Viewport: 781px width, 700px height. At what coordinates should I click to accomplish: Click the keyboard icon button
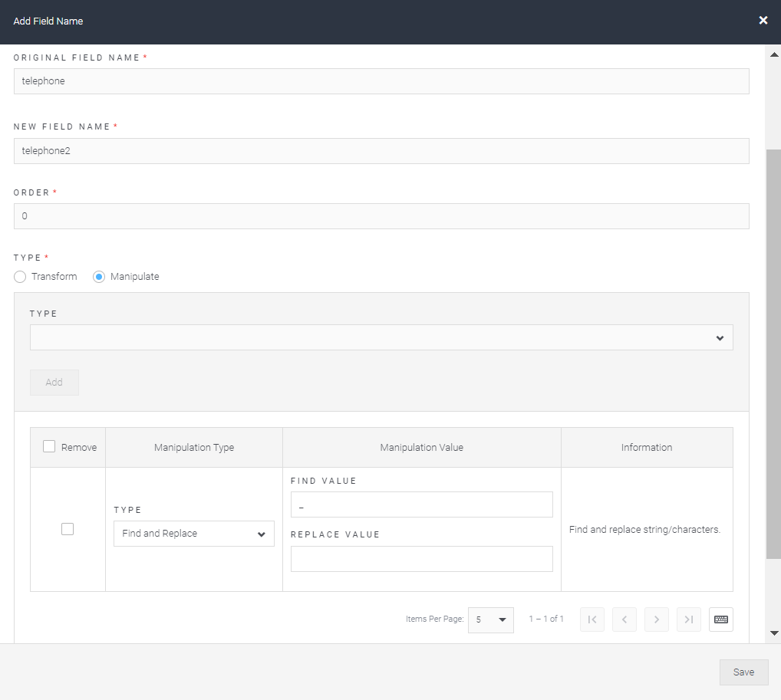tap(720, 619)
